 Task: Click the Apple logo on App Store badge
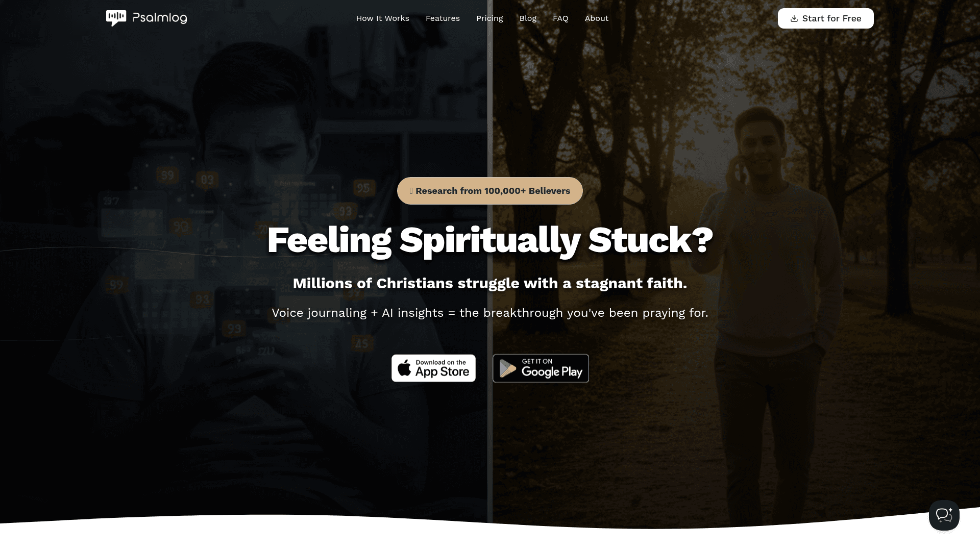pos(404,368)
